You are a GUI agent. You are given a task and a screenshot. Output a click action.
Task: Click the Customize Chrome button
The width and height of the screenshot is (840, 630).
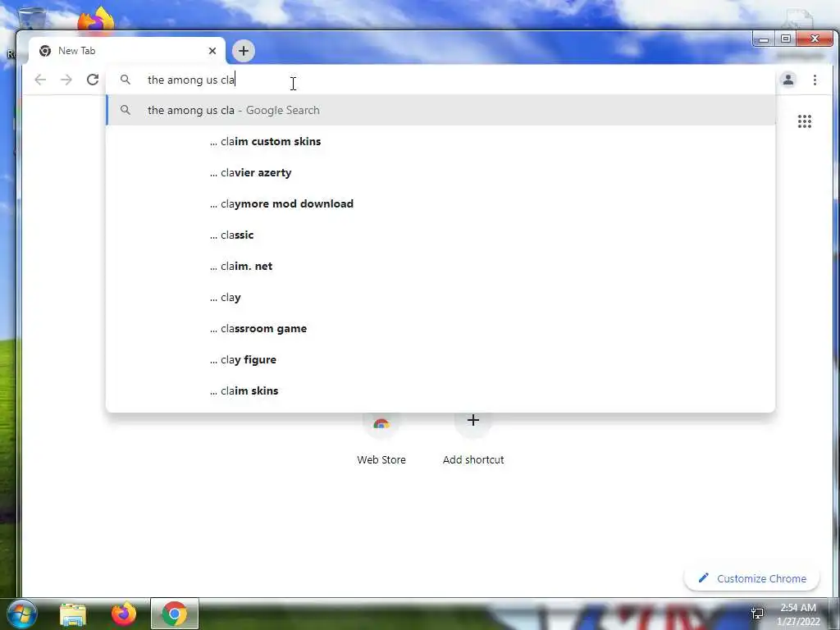(751, 578)
